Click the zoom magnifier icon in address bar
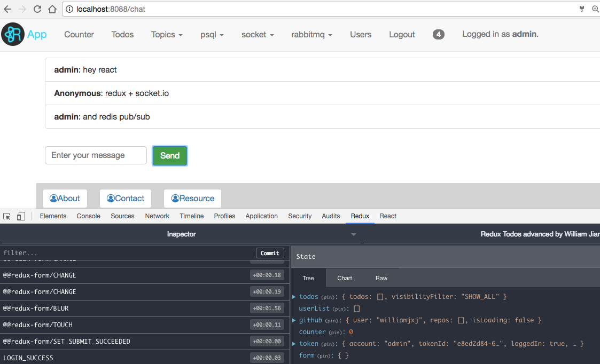 [596, 9]
